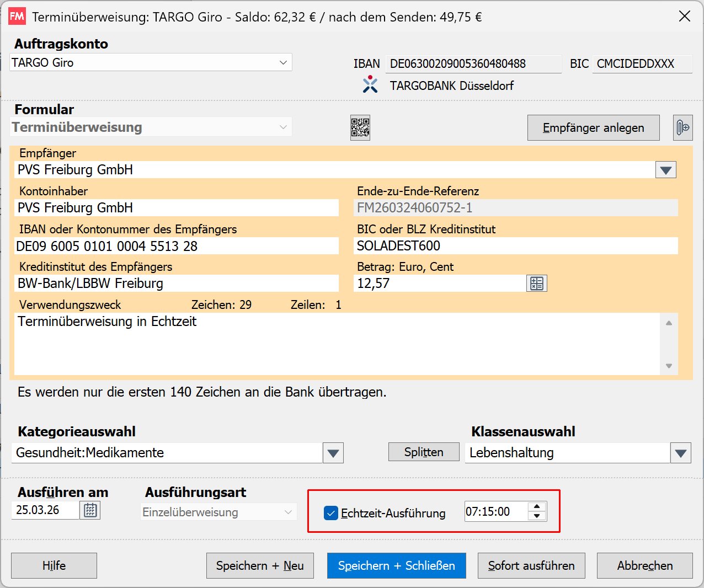
Task: Expand the Auftragskonto TARGO Giro dropdown
Action: (283, 62)
